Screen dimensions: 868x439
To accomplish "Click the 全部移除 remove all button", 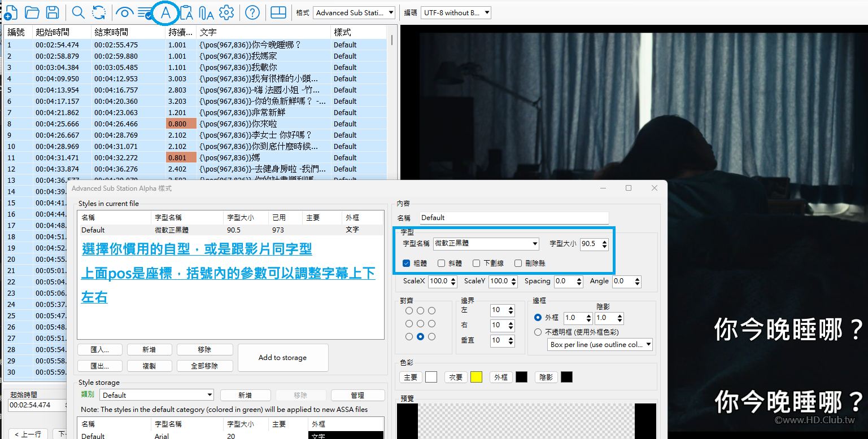I will click(x=204, y=366).
